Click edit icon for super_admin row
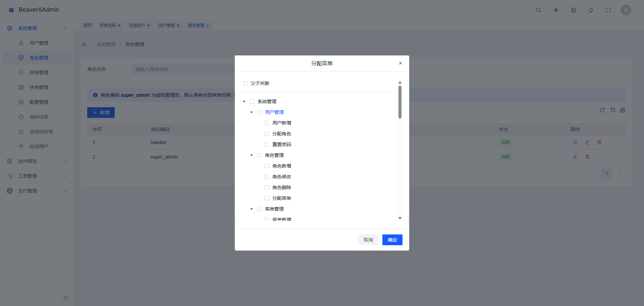 575,157
